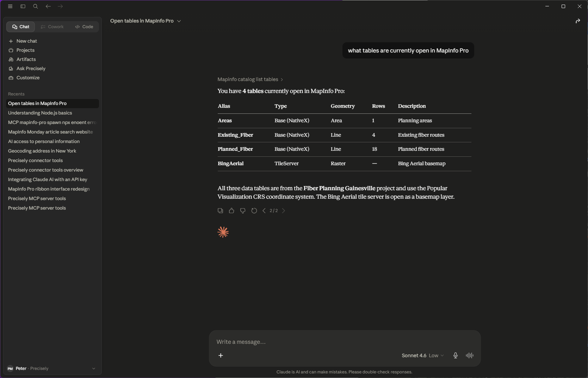Viewport: 588px width, 378px height.
Task: Open AI access to personal information chat
Action: (52, 142)
